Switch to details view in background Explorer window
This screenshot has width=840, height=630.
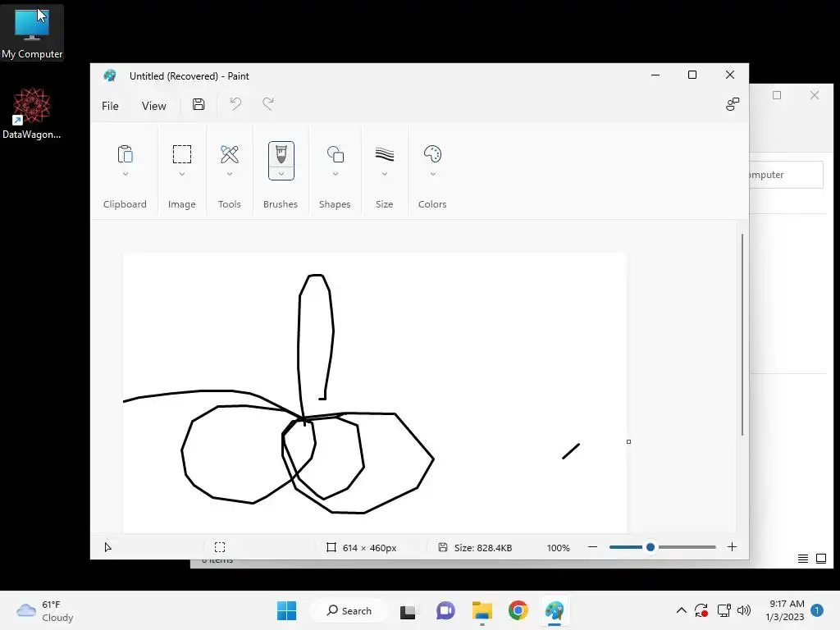click(x=802, y=559)
